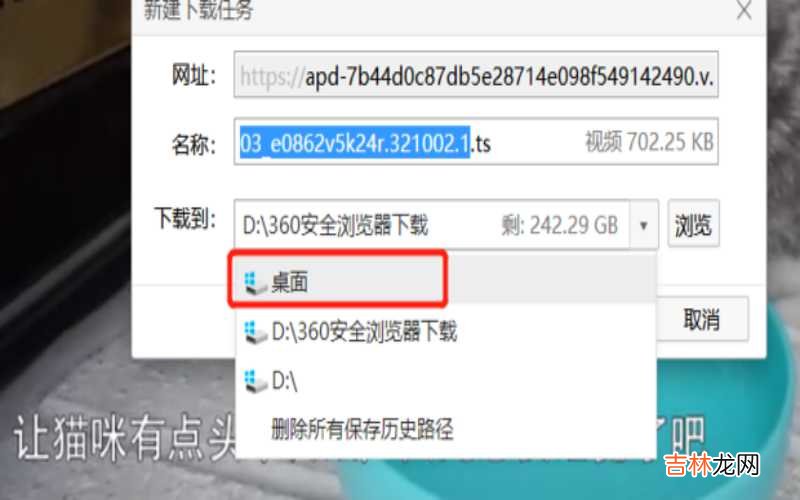
Task: Expand the 下载到 dropdown arrow
Action: click(644, 225)
